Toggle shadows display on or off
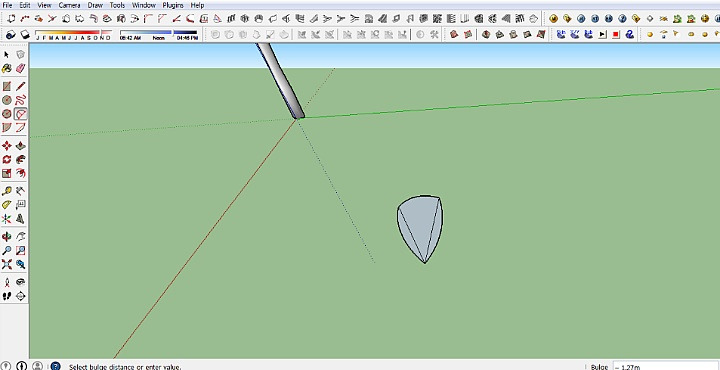 [x=25, y=34]
